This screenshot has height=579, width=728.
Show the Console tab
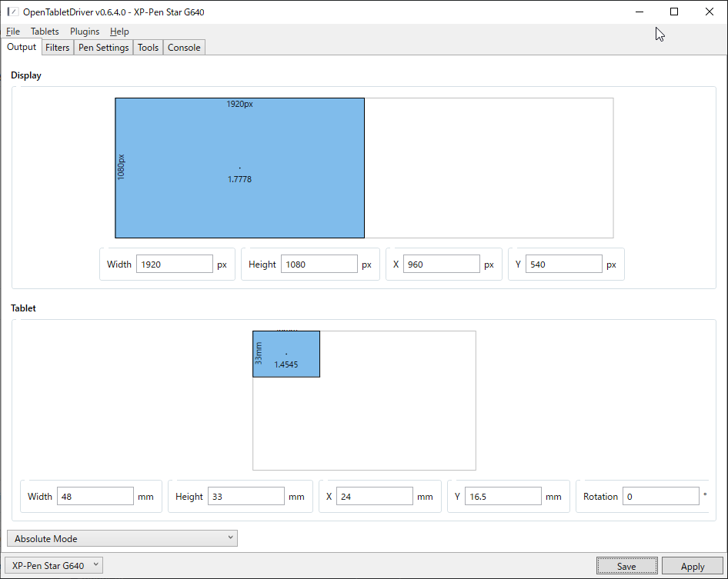(184, 48)
